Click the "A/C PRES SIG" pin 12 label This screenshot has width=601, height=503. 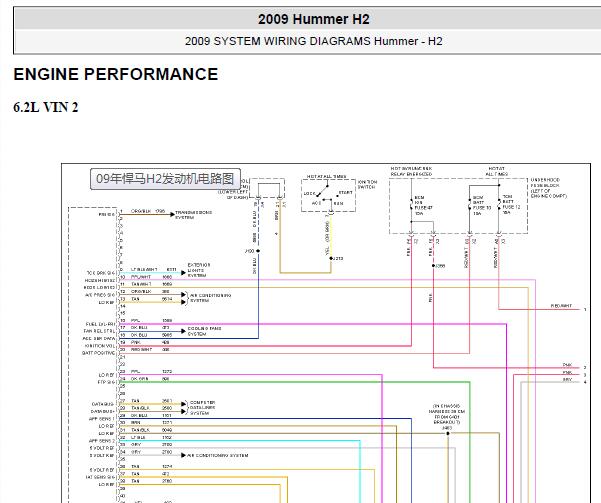100,295
